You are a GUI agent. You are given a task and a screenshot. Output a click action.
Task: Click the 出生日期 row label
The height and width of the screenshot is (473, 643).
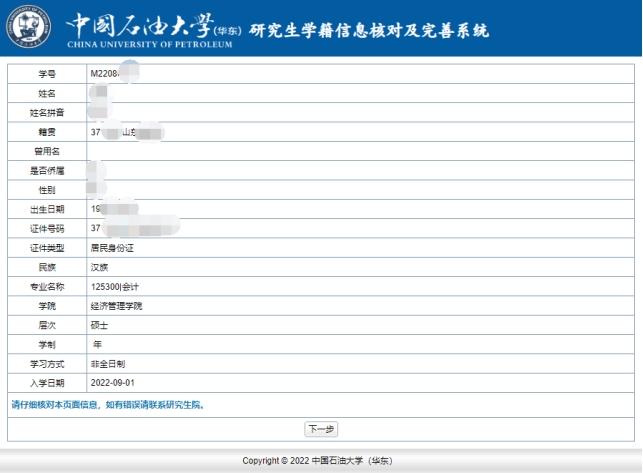(47, 209)
